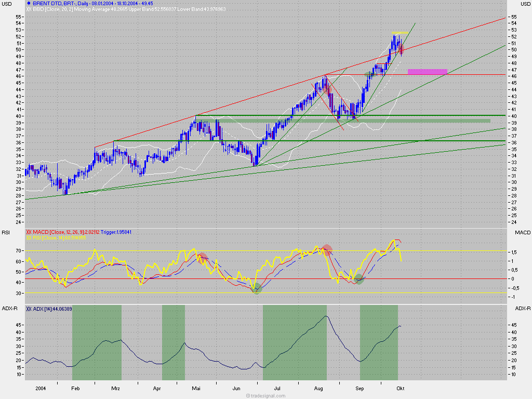532x399 pixels.
Task: Click the 'Aug' month label
Action: (318, 388)
